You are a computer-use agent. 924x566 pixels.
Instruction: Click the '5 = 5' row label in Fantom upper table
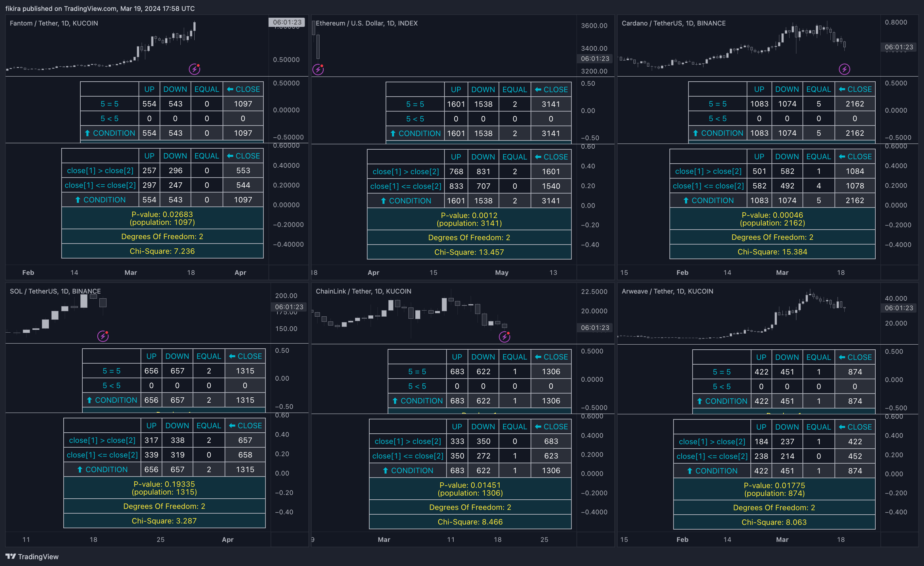pos(109,104)
